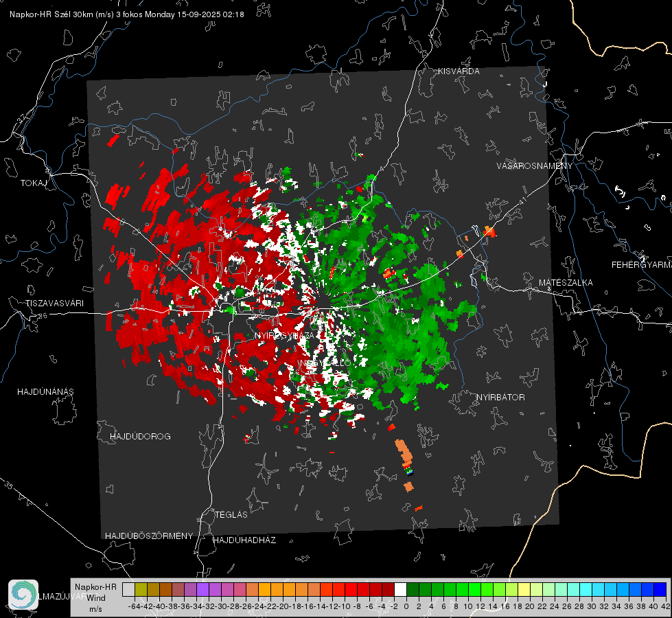Click the MÁTÉSZALKA town label
This screenshot has height=618, width=672.
566,283
